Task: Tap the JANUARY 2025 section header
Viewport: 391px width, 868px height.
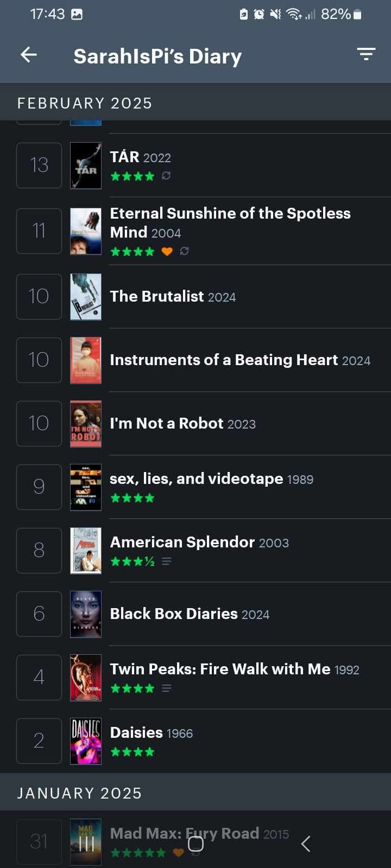Action: [79, 793]
